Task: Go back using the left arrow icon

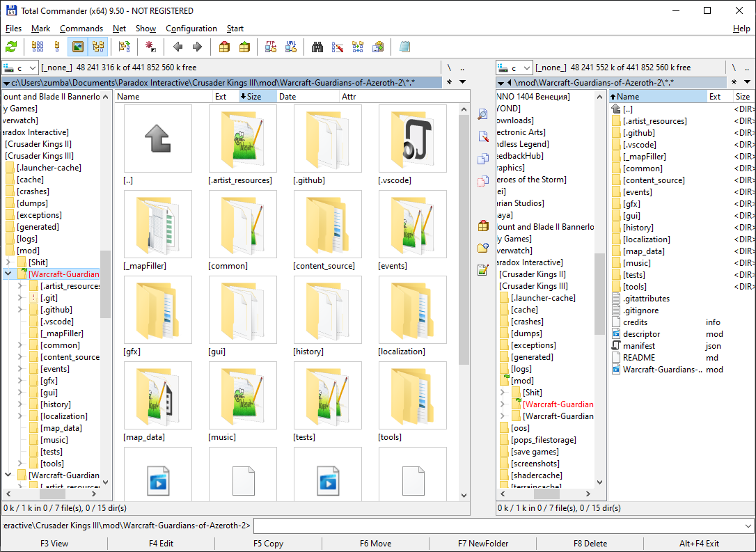Action: coord(178,47)
